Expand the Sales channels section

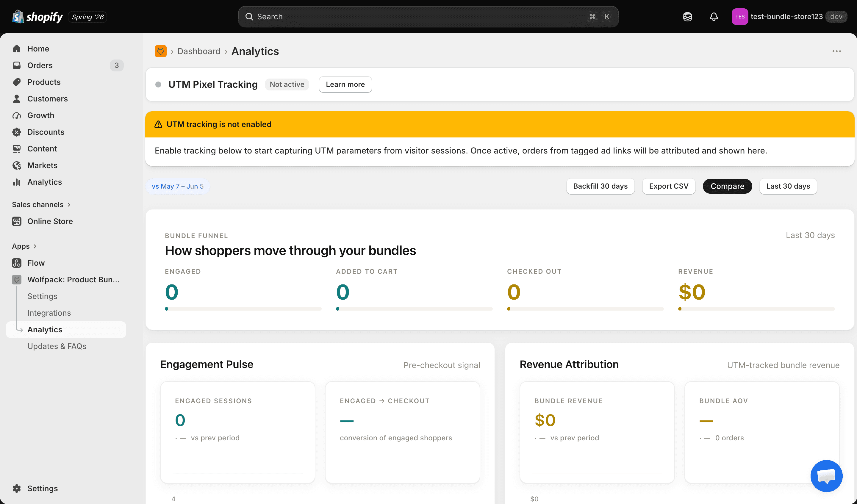click(x=41, y=204)
